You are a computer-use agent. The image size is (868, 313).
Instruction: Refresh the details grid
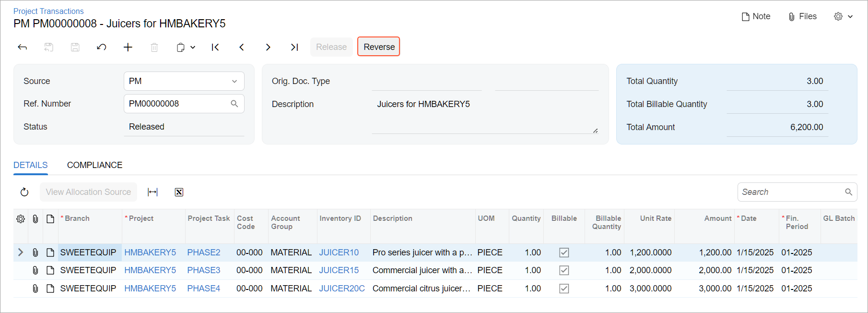point(24,192)
